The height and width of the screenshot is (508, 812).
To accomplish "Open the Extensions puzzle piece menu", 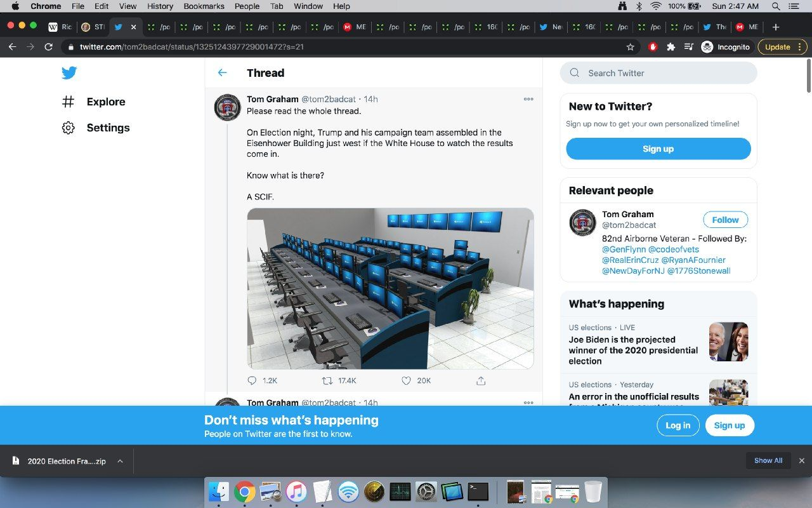I will click(671, 46).
